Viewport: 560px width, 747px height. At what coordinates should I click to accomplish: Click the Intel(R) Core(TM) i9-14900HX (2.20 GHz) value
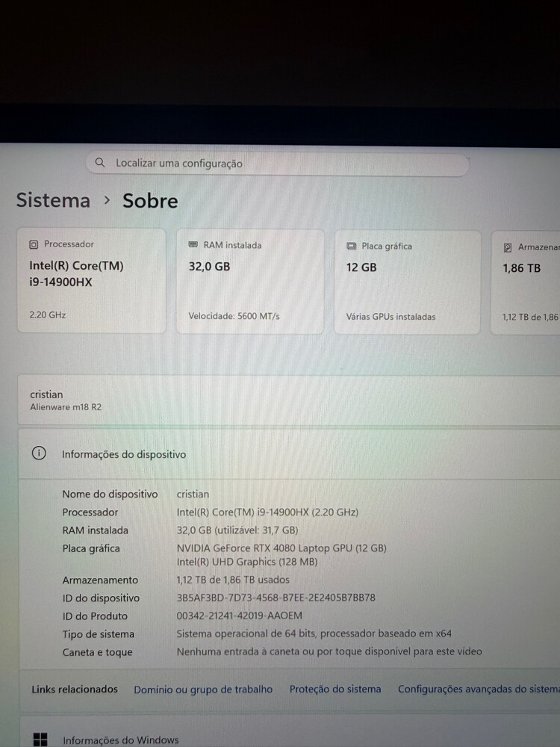[267, 512]
